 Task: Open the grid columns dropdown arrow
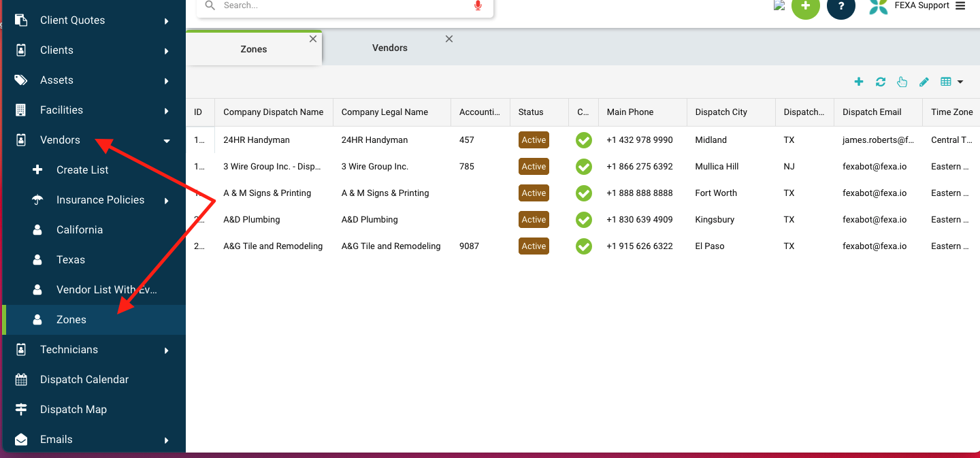click(960, 82)
